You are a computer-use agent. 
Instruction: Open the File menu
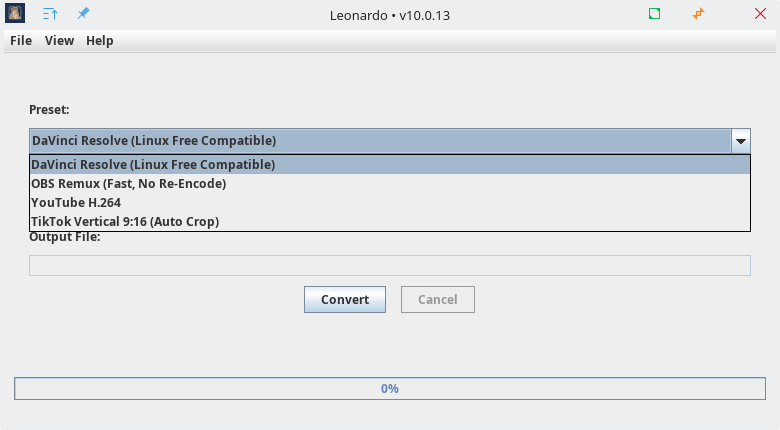tap(21, 41)
